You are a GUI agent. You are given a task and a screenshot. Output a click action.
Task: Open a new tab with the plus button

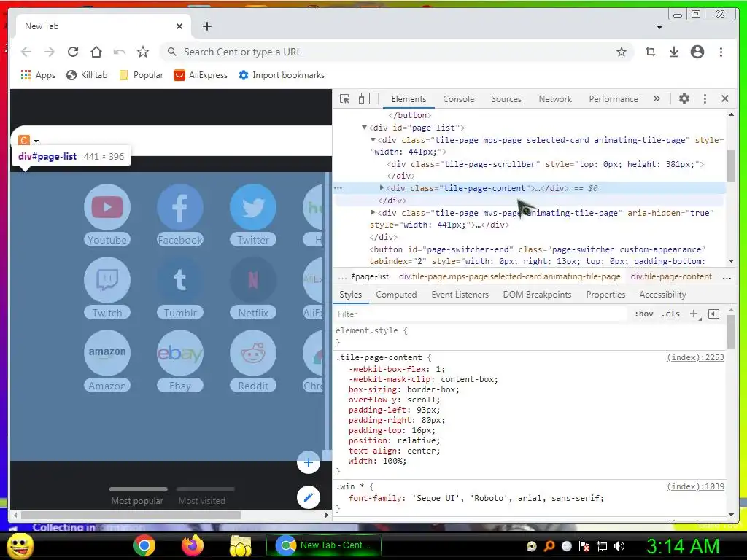click(206, 26)
